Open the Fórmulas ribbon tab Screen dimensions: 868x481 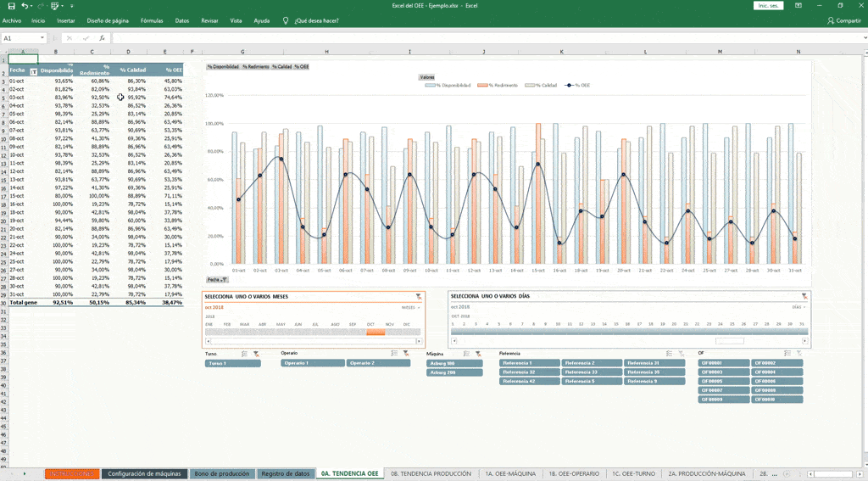click(152, 20)
